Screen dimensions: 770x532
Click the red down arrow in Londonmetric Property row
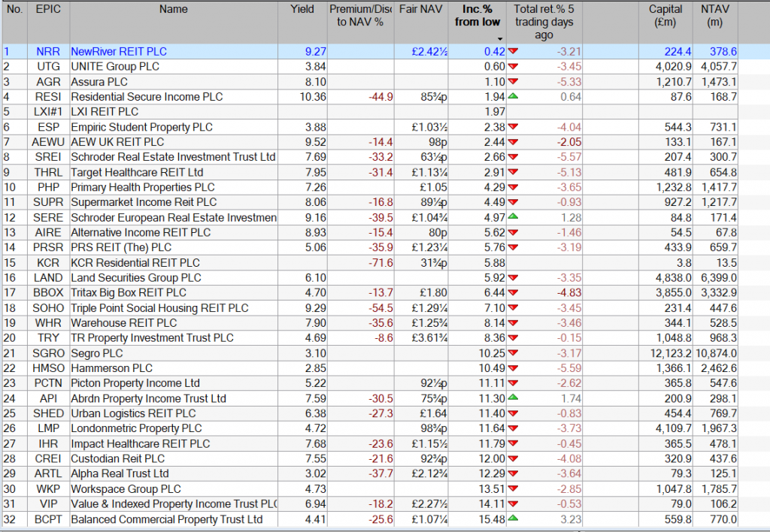[513, 428]
